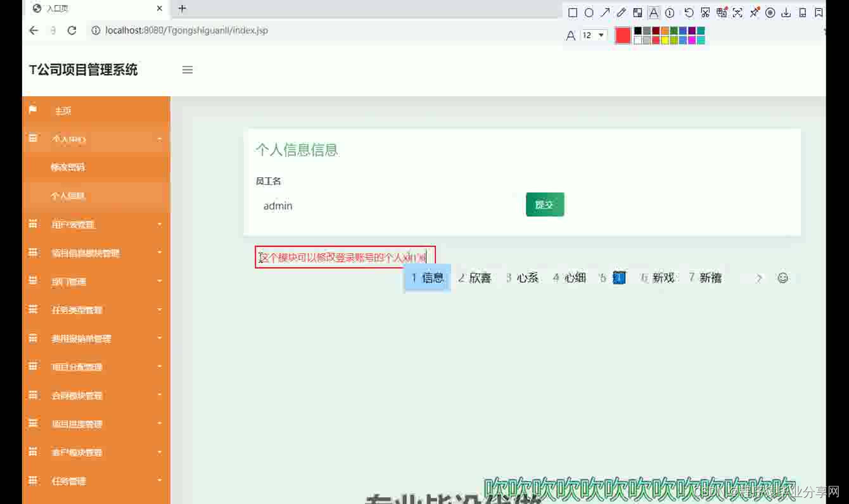The height and width of the screenshot is (504, 849).
Task: Select the ellipse drawing tool
Action: coord(589,13)
